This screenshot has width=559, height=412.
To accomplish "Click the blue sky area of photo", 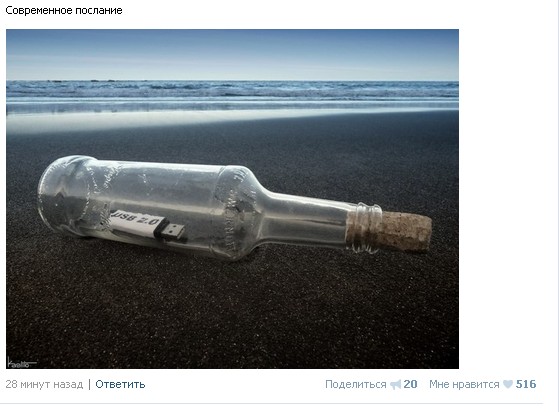I will pos(232,55).
